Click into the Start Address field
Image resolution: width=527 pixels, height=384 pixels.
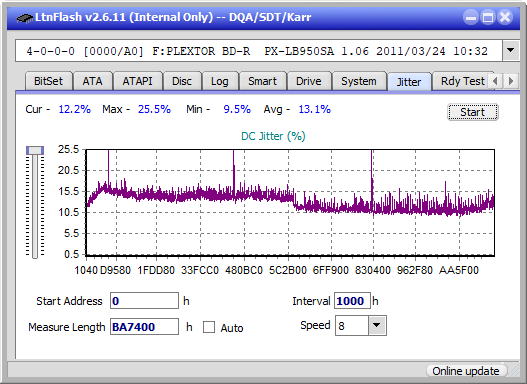[x=145, y=301]
